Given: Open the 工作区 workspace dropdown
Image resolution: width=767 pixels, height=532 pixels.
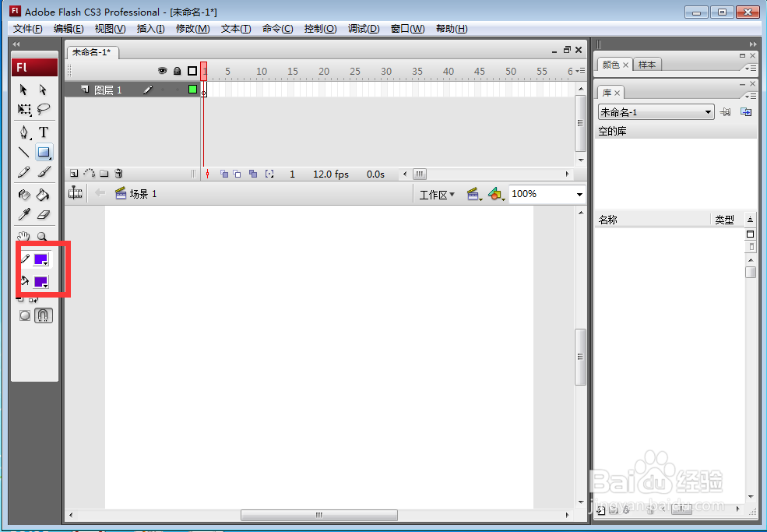Looking at the screenshot, I should coord(437,194).
